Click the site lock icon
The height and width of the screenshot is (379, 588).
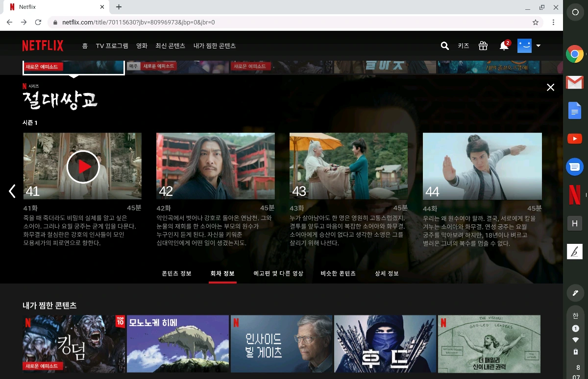point(55,22)
